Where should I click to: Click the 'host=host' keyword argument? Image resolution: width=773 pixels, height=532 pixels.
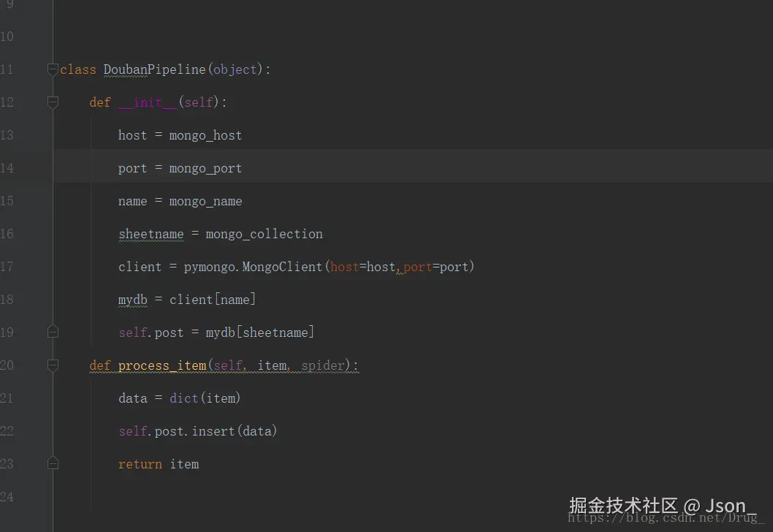click(x=363, y=267)
